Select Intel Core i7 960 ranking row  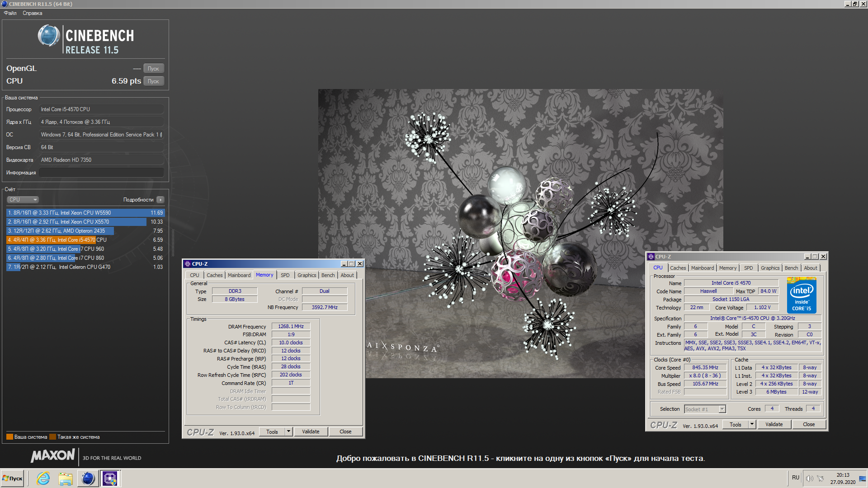coord(85,249)
